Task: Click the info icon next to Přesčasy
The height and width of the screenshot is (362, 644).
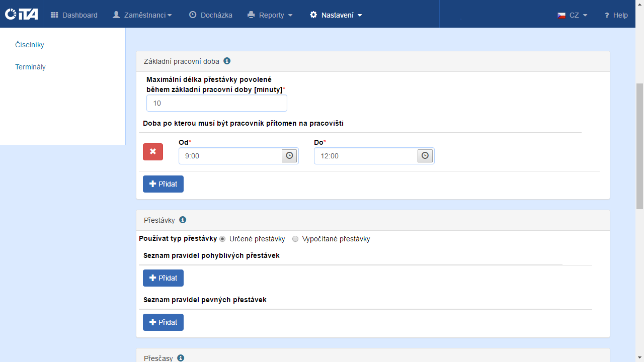Action: [x=181, y=358]
